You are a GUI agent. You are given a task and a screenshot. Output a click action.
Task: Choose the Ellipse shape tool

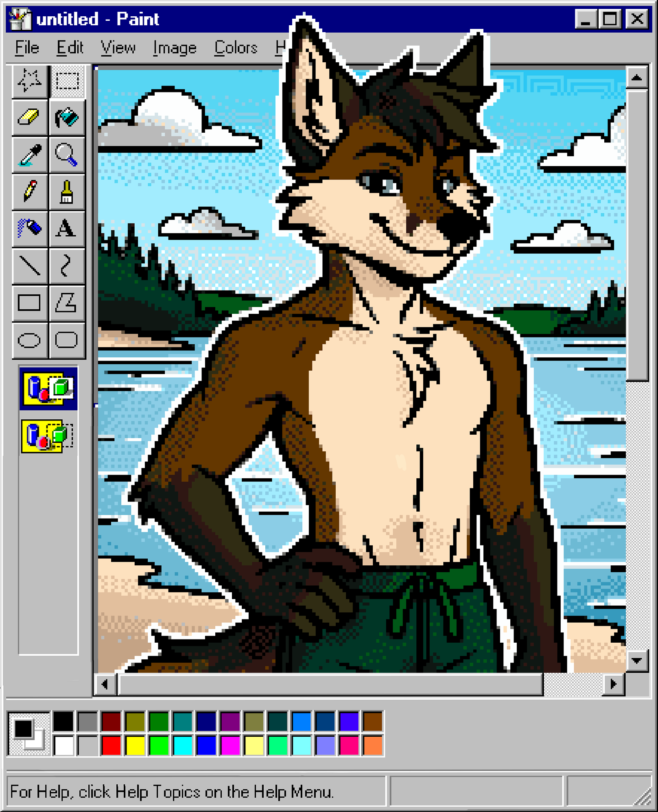tap(29, 340)
